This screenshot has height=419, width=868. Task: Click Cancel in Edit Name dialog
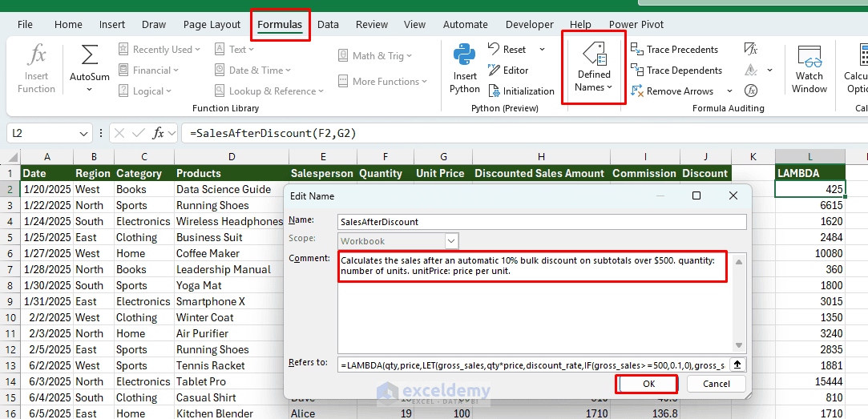(x=717, y=384)
